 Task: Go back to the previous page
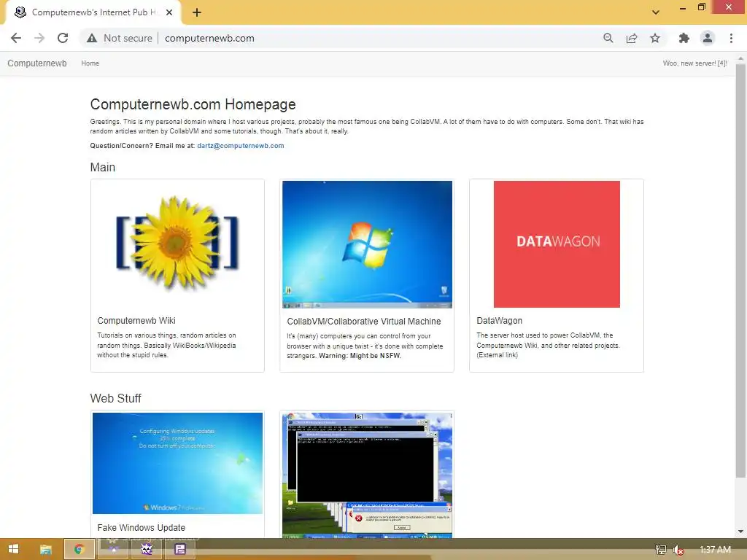(x=16, y=38)
